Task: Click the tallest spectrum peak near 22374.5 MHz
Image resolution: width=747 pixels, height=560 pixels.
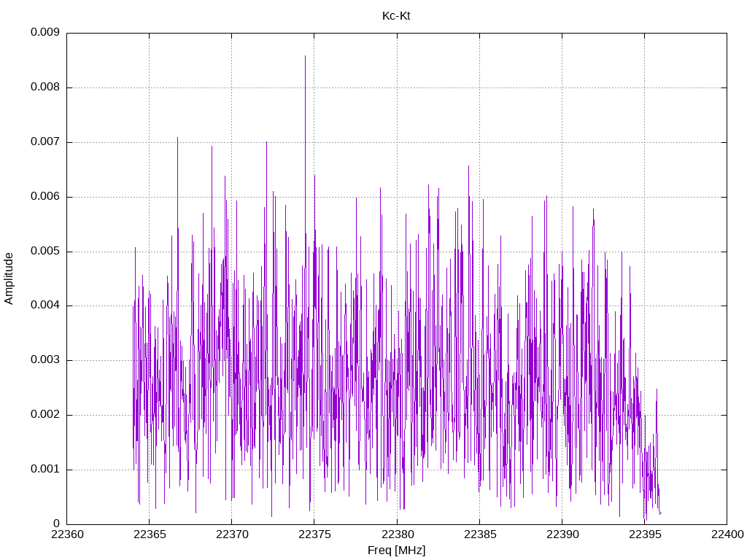Action: [x=306, y=56]
